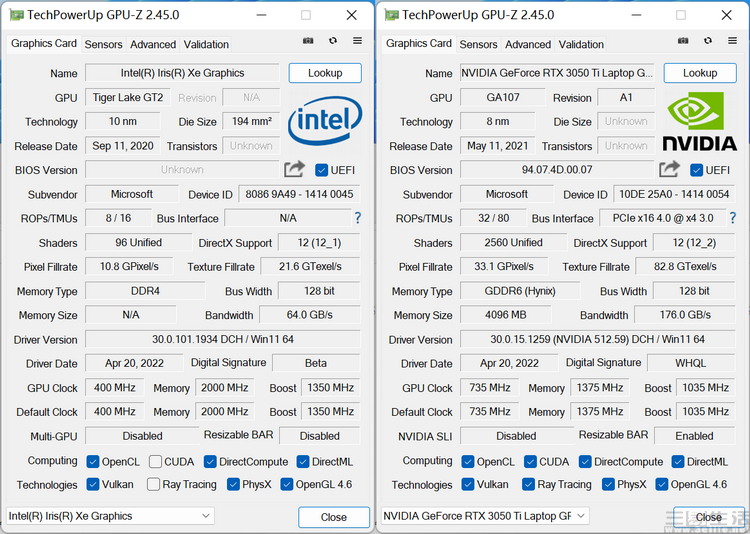Click the refresh icon in NVIDIA window
This screenshot has height=534, width=750.
[708, 41]
